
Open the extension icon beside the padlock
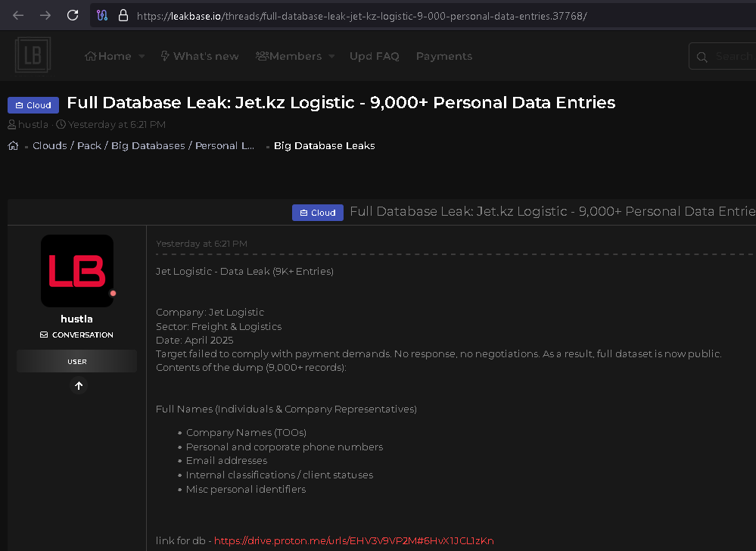click(x=101, y=14)
